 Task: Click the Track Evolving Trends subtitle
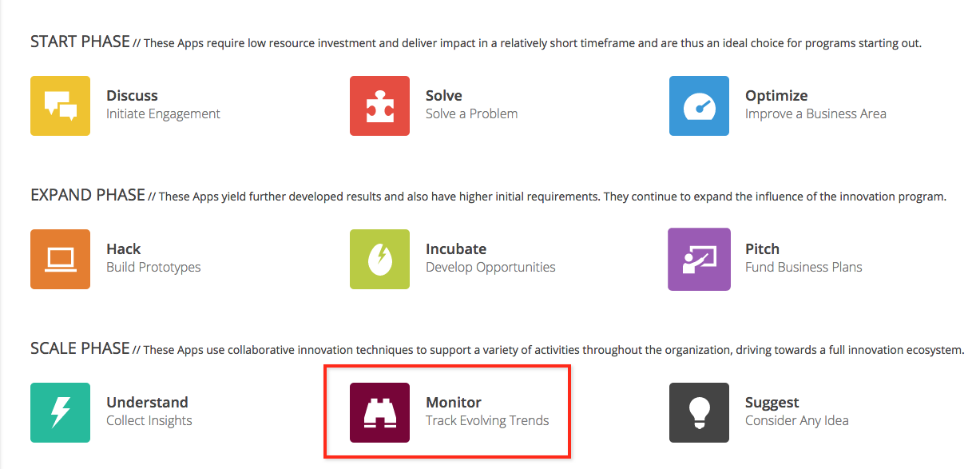point(487,420)
